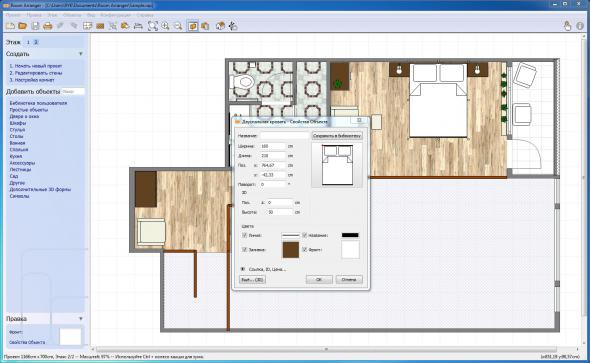Click the Длина length field showing 210
The image size is (590, 363).
pos(273,156)
